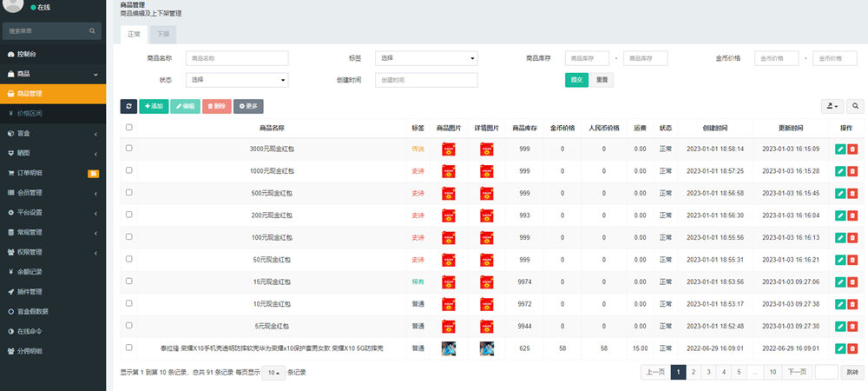Open the 标签 select dropdown

tap(427, 58)
